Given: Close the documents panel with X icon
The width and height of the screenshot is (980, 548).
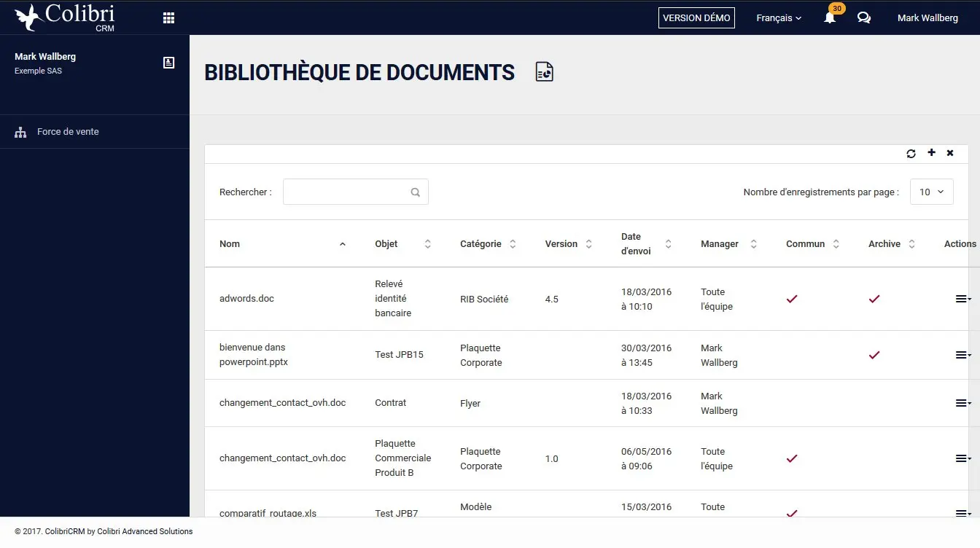Looking at the screenshot, I should (950, 153).
